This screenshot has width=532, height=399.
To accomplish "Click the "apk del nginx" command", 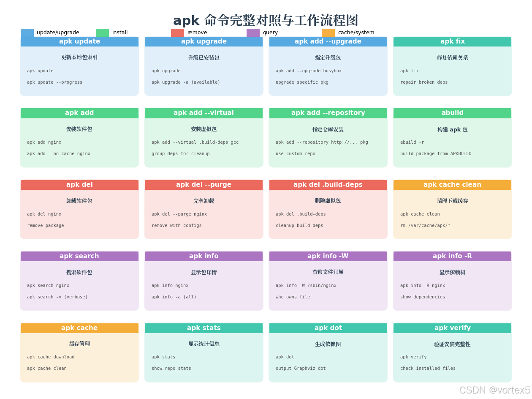I will coord(44,214).
